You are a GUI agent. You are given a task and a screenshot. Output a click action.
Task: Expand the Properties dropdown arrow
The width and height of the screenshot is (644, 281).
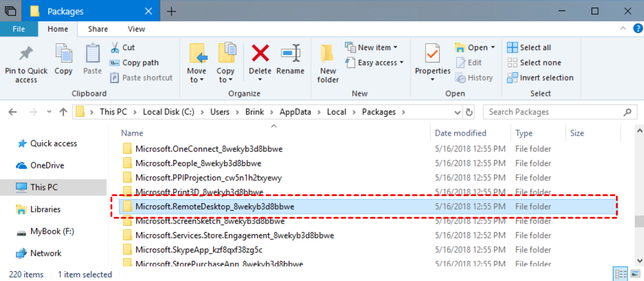coord(432,79)
